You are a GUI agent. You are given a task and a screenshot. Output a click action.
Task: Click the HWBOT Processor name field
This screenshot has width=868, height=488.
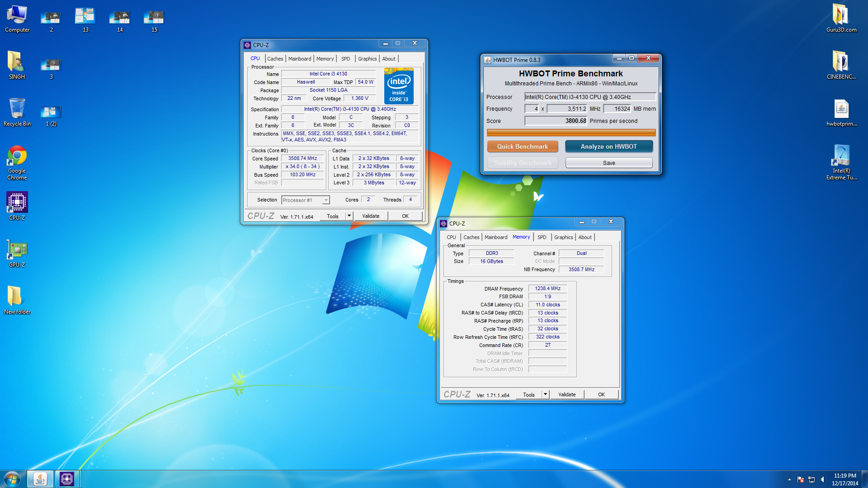click(590, 97)
